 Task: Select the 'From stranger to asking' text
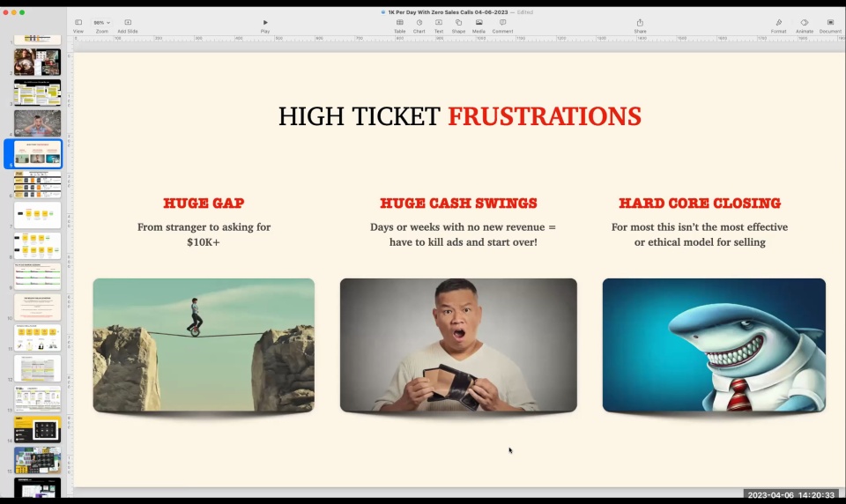point(204,234)
